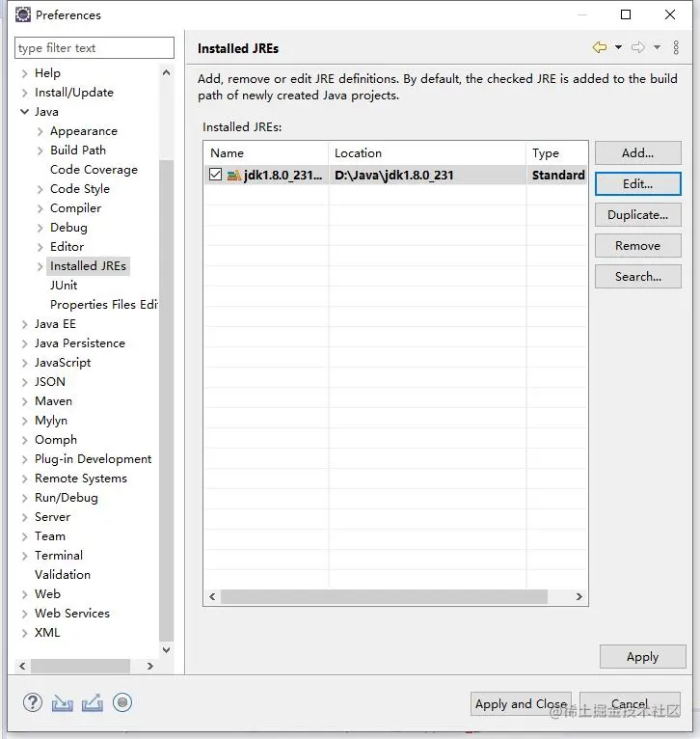700x739 pixels.
Task: Open the view menu three-dots icon
Action: 676,47
